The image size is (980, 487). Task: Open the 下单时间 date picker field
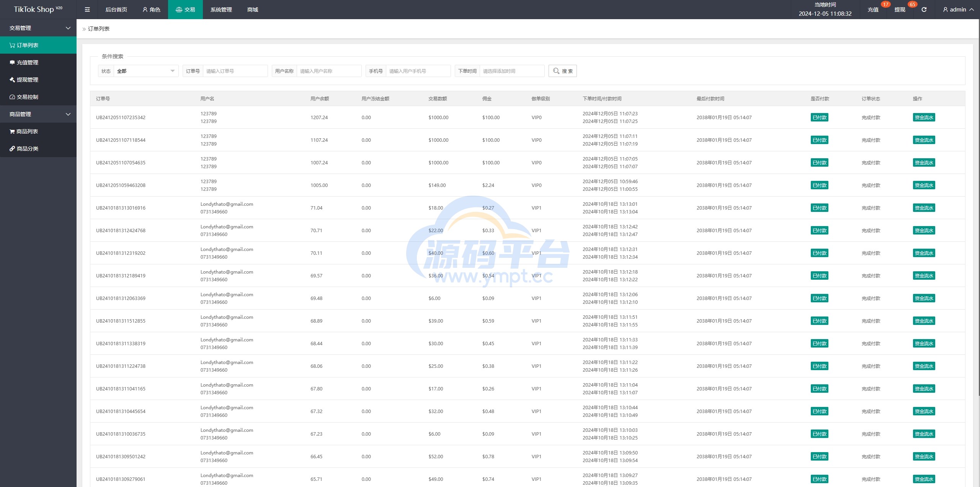[512, 71]
